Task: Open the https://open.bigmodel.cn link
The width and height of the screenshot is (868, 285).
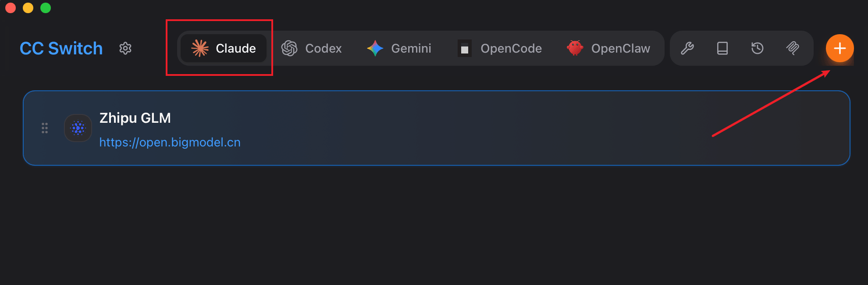Action: coord(170,142)
